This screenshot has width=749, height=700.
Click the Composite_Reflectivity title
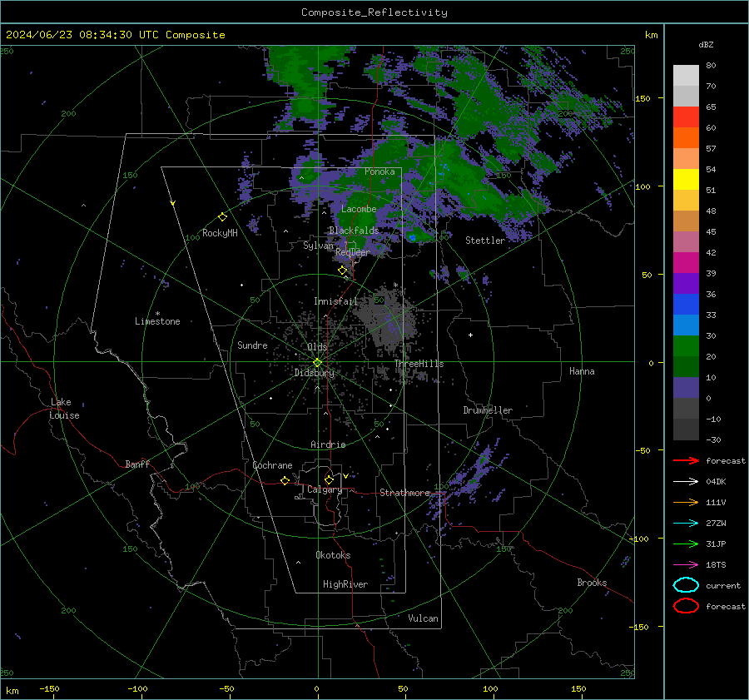374,12
